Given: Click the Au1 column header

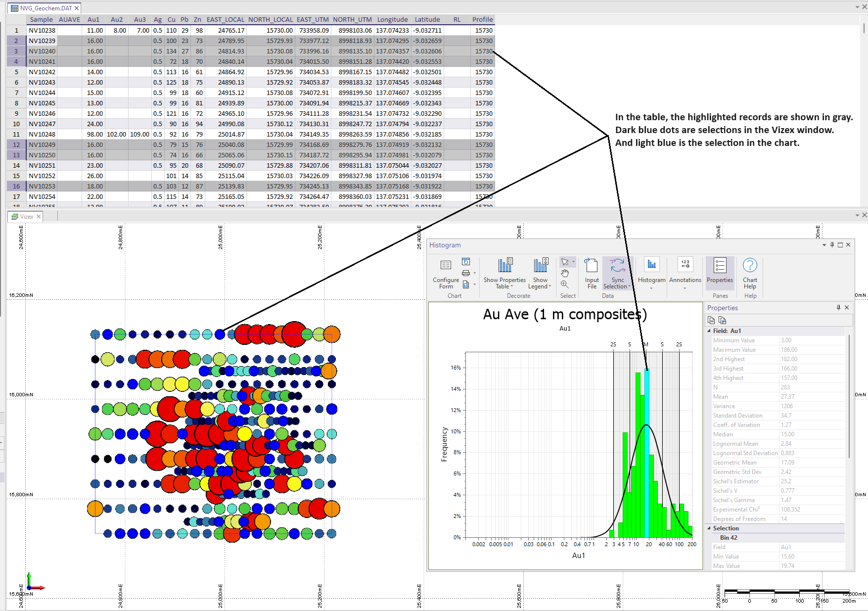Looking at the screenshot, I should (93, 20).
